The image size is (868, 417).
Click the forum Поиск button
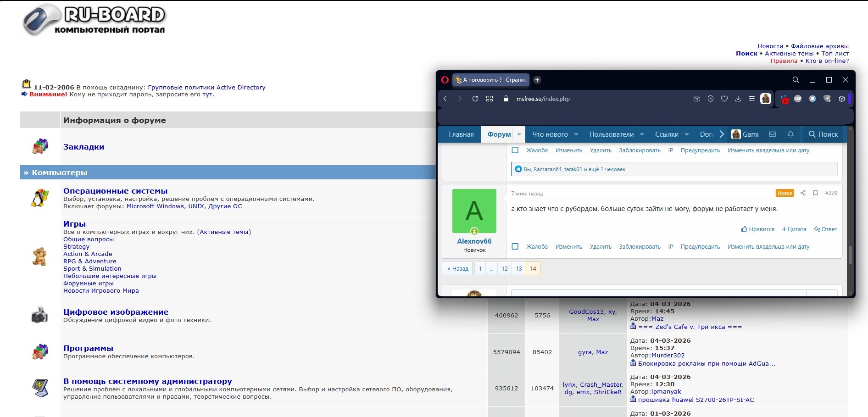point(823,134)
